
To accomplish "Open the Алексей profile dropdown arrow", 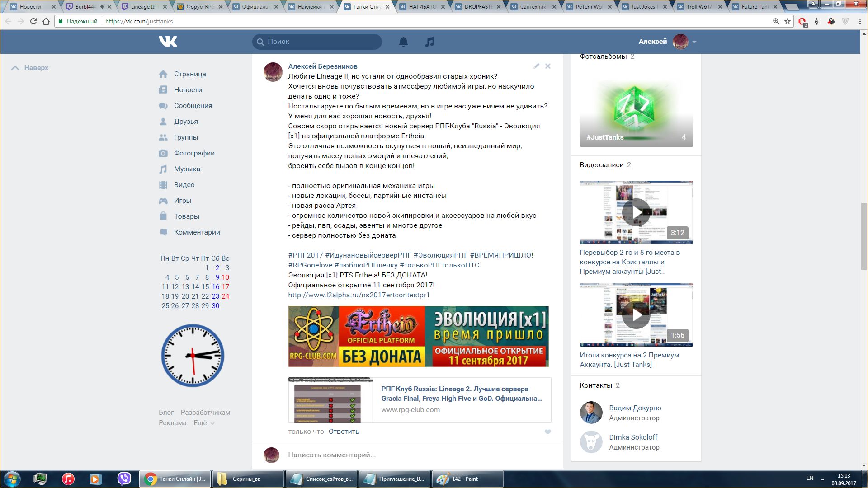I will [694, 42].
